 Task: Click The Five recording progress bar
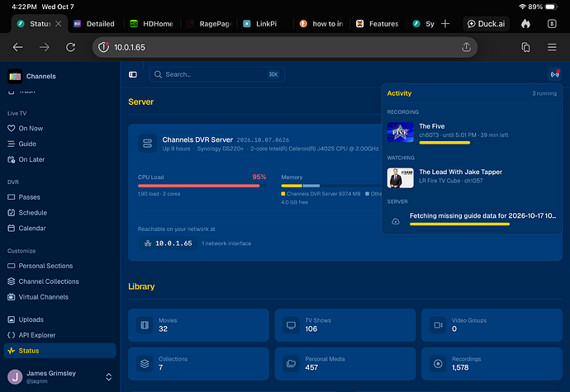(x=444, y=143)
